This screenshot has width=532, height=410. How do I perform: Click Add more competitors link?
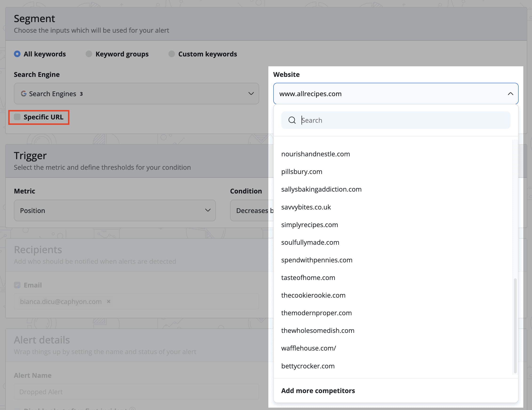(x=318, y=390)
